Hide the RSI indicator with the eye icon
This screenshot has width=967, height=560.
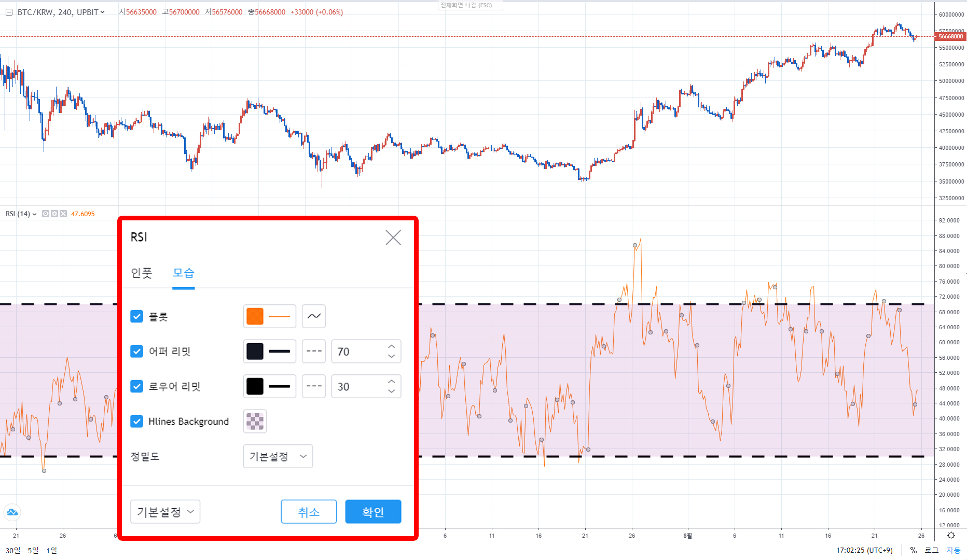tap(45, 214)
